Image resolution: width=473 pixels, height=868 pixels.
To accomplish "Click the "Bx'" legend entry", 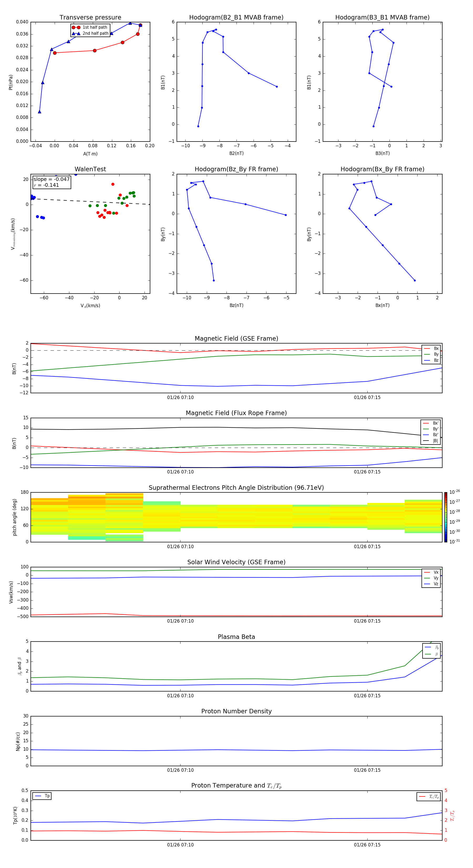I will 431,423.
